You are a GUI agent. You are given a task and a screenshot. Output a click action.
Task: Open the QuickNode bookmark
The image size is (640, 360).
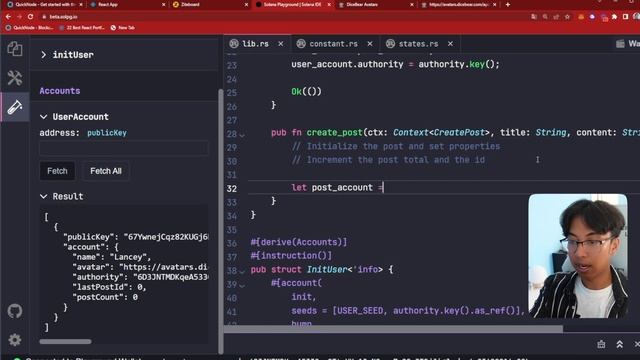click(29, 28)
